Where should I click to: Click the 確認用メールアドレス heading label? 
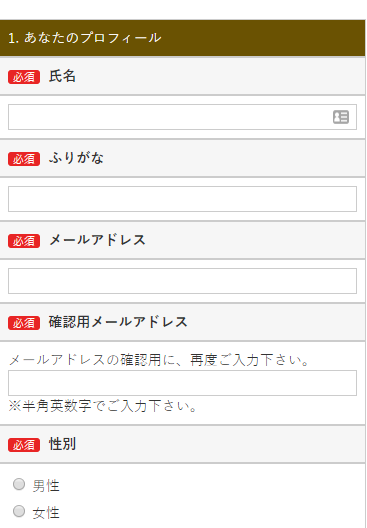coord(118,322)
